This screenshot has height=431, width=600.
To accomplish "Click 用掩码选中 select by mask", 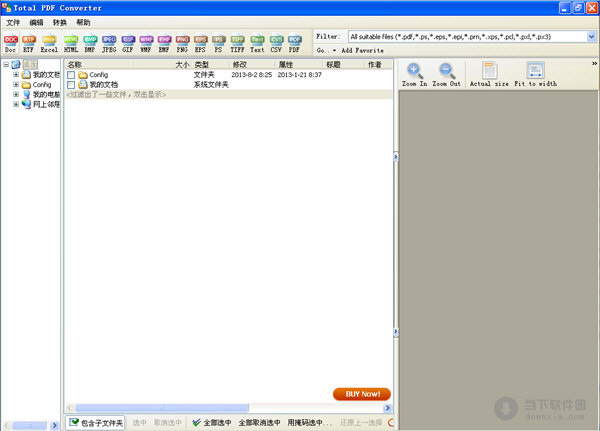I will coord(309,423).
